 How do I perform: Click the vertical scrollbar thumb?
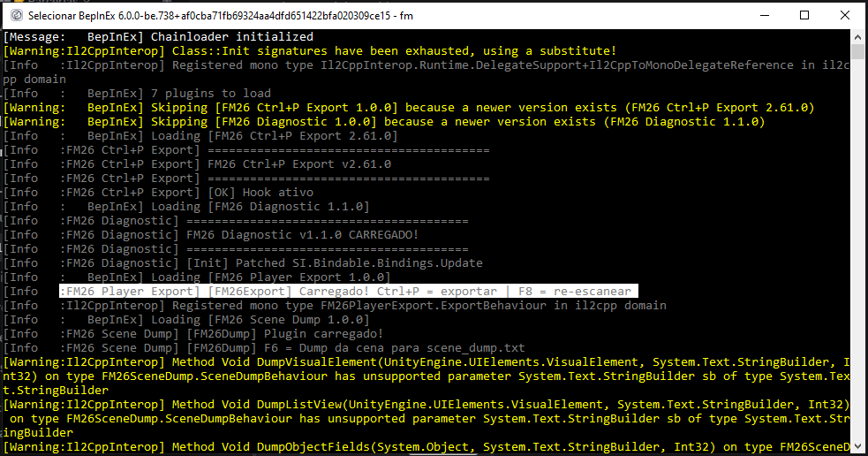pyautogui.click(x=857, y=51)
